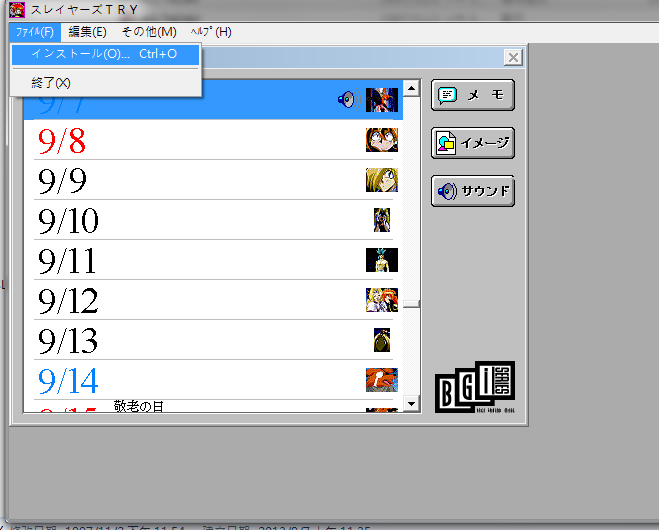The image size is (659, 530).
Task: Select the thumbnail on the 9/8 row
Action: pyautogui.click(x=382, y=140)
